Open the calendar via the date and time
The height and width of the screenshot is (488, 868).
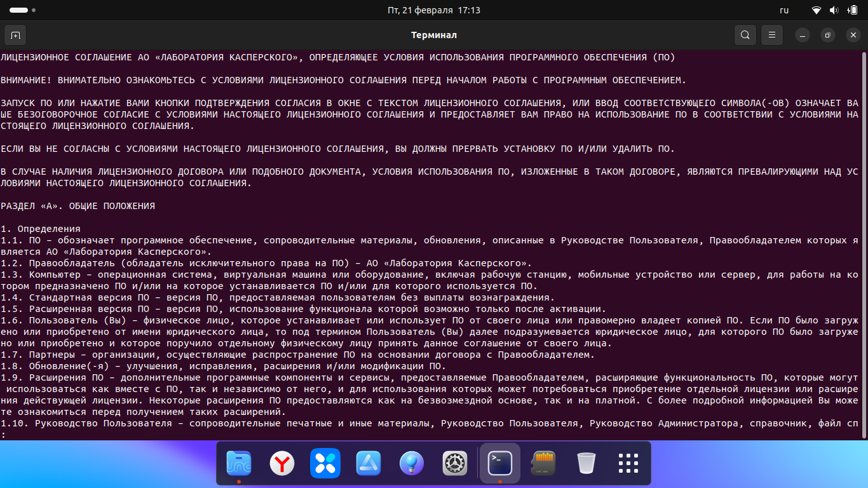[x=434, y=10]
